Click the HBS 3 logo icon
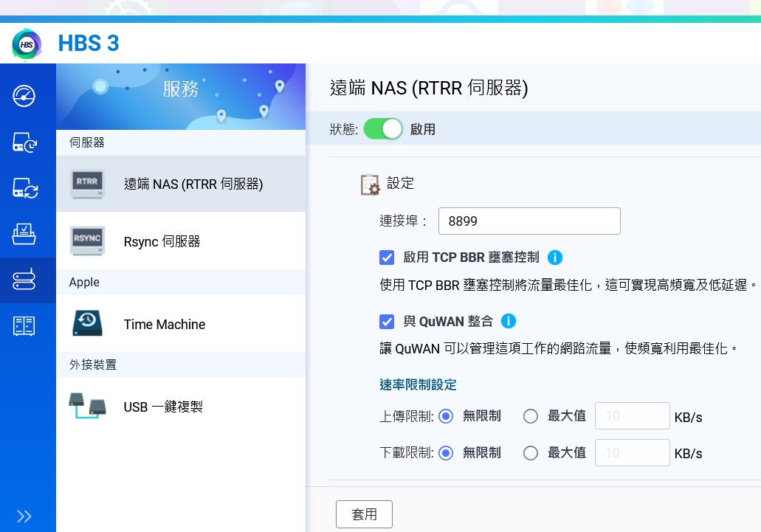The width and height of the screenshot is (761, 532). (27, 44)
